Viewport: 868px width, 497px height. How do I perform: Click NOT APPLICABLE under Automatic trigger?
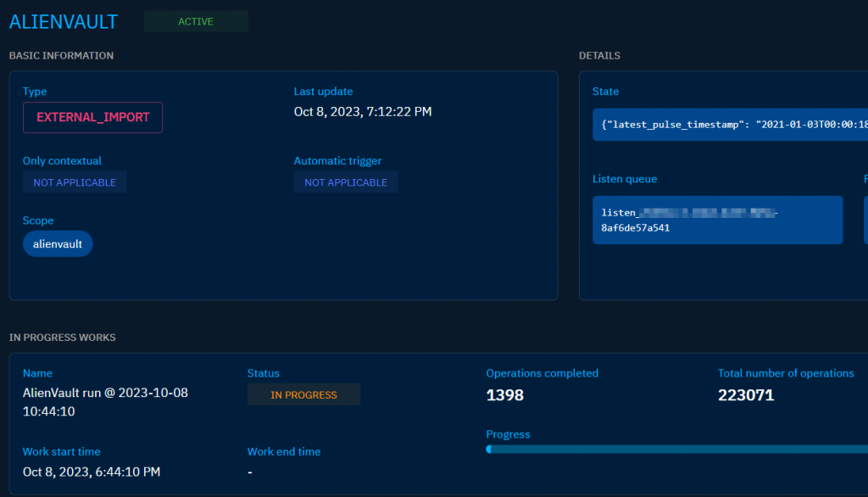[x=346, y=182]
